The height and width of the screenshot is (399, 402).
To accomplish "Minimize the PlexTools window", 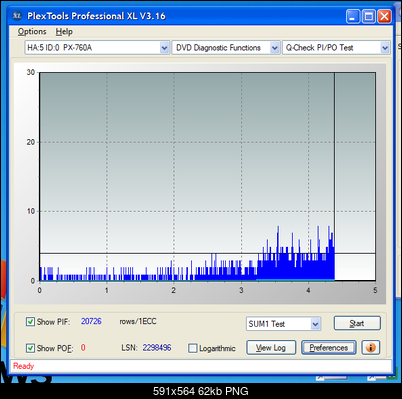I will pyautogui.click(x=353, y=16).
